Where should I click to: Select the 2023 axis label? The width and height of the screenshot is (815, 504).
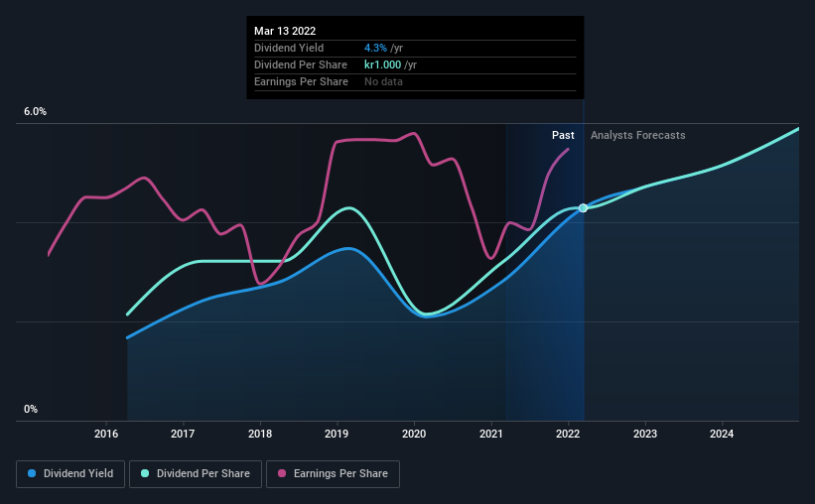point(645,434)
